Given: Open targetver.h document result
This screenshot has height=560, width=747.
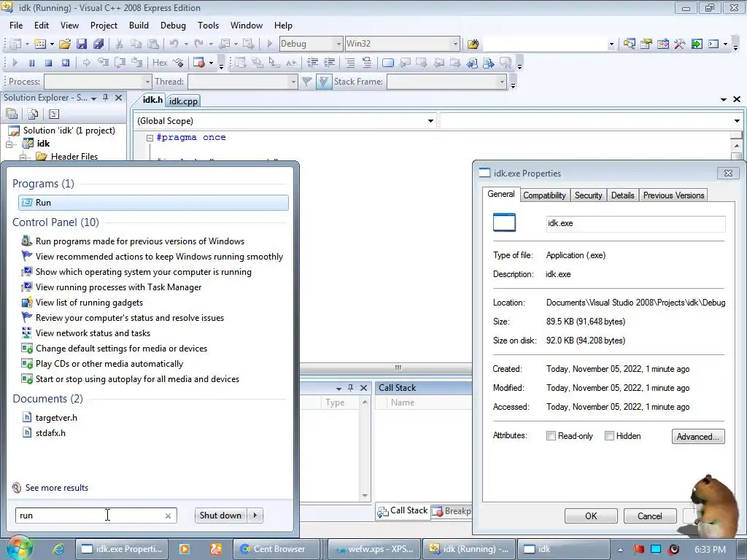Looking at the screenshot, I should [x=55, y=418].
